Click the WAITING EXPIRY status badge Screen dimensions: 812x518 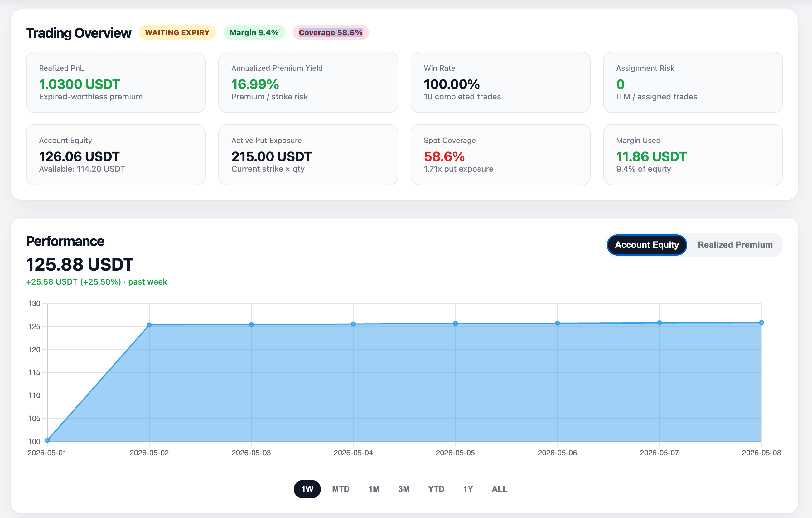[x=177, y=33]
